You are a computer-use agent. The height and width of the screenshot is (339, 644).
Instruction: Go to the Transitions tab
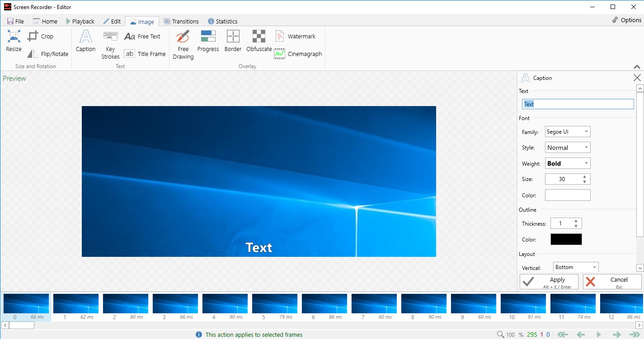pyautogui.click(x=181, y=21)
